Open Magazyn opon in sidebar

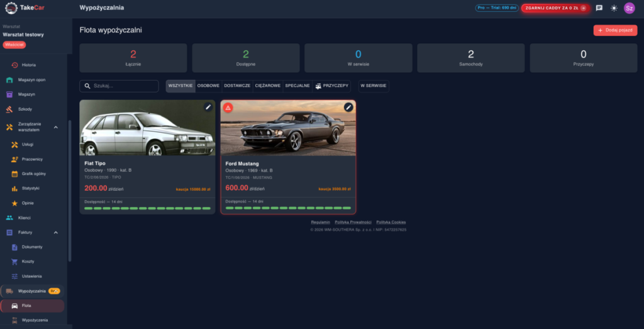[x=33, y=80]
